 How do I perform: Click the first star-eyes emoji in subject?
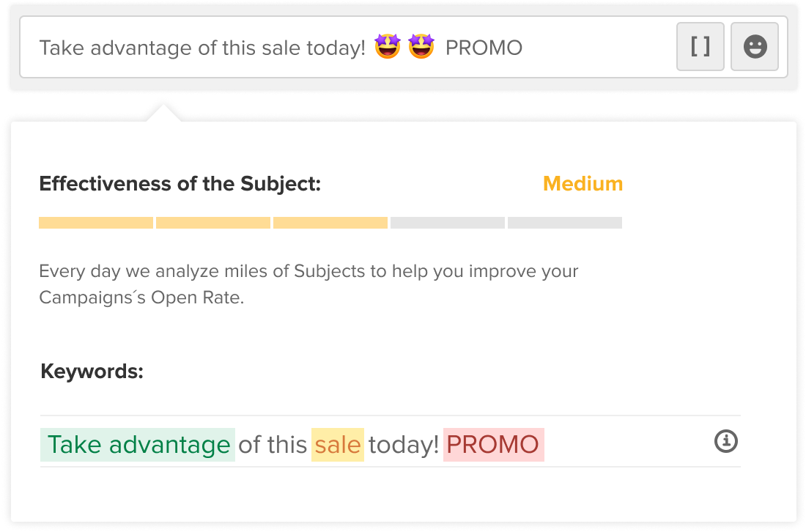tap(387, 47)
